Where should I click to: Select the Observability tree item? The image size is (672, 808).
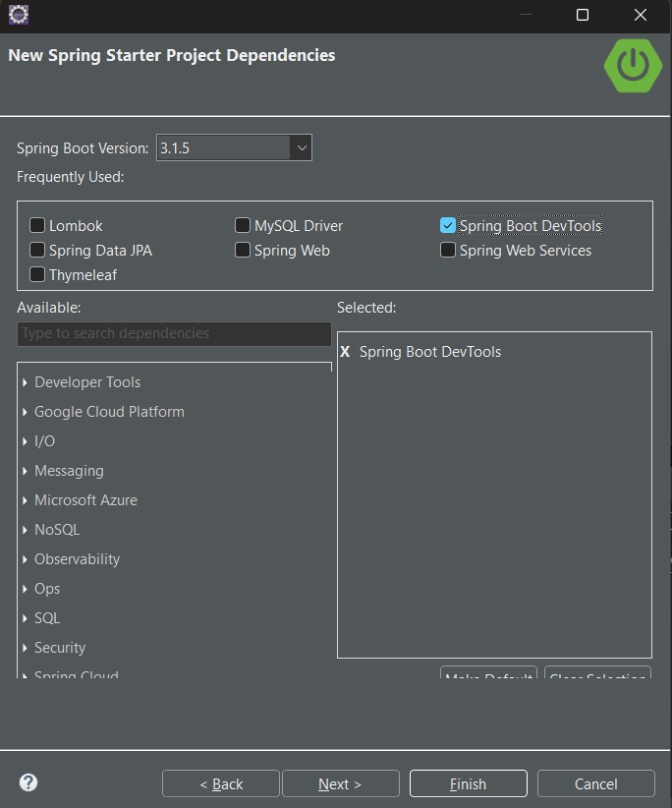click(77, 559)
